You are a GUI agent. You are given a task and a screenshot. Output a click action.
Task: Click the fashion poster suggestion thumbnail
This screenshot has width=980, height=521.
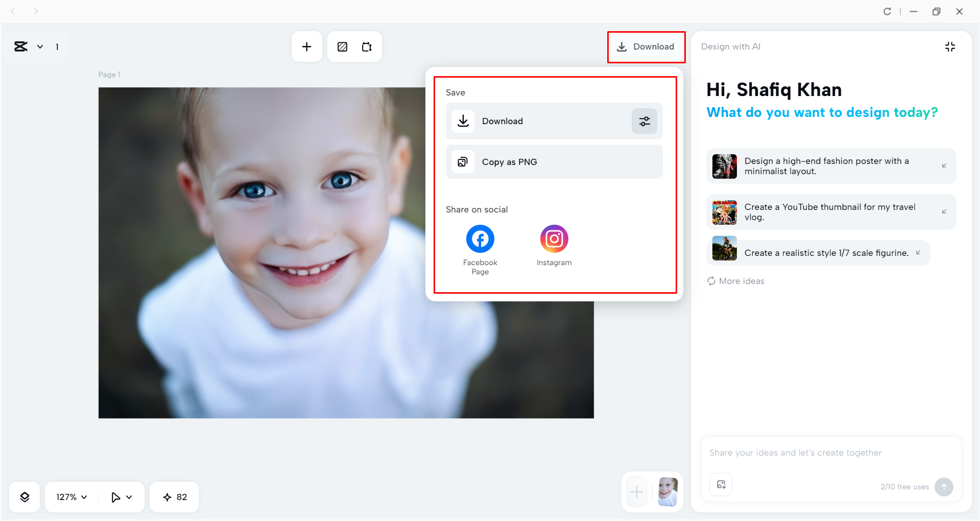click(725, 167)
